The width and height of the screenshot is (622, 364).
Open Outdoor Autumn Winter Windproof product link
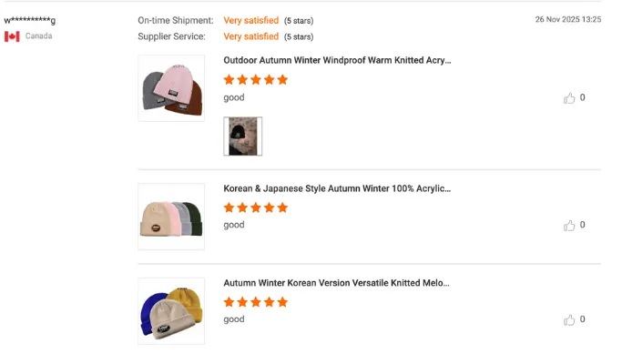[x=337, y=60]
